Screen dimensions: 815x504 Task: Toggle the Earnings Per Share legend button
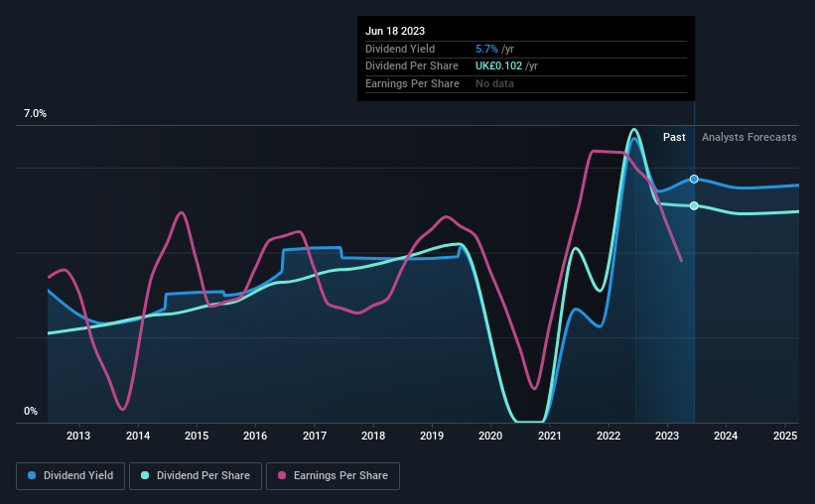point(333,476)
